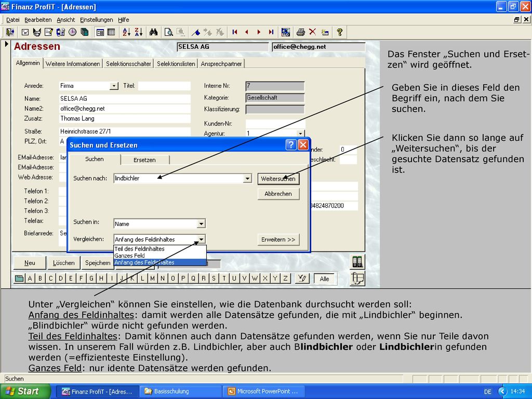Open the Suchen in dropdown

pos(201,224)
